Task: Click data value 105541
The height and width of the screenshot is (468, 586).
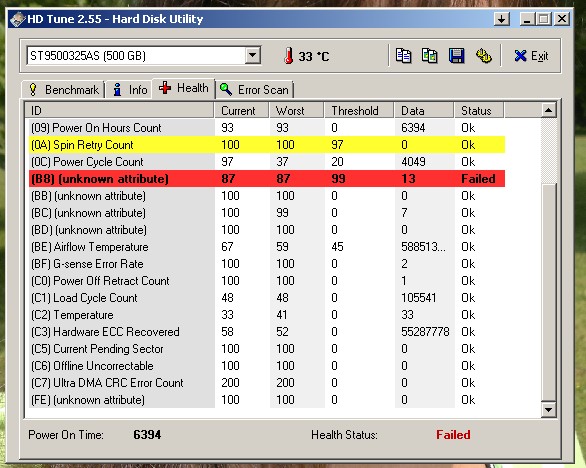Action: (x=419, y=298)
